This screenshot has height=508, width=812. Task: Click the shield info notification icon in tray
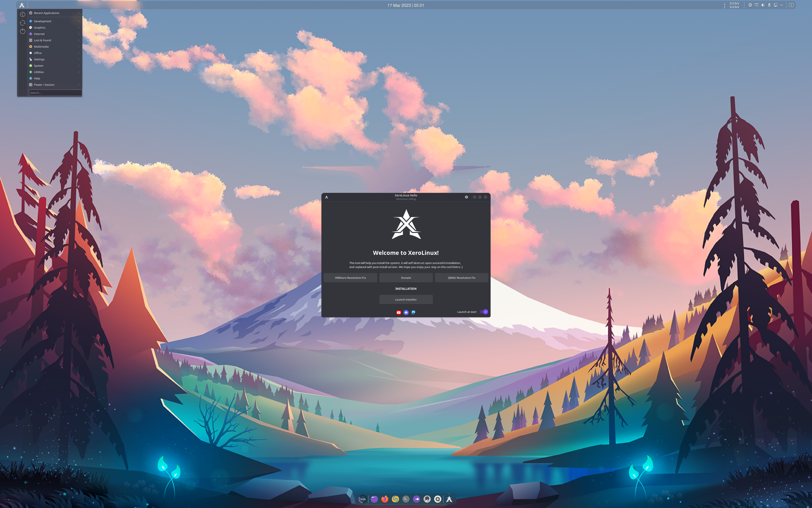750,5
